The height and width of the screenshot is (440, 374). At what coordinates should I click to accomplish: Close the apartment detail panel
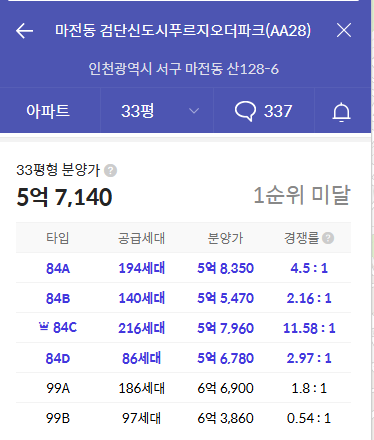click(344, 31)
